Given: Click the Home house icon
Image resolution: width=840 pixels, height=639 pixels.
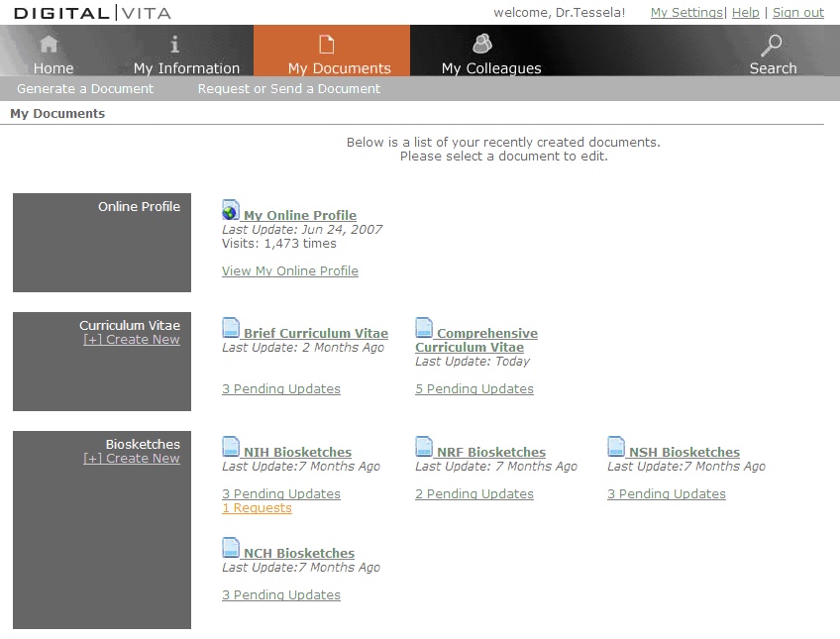Looking at the screenshot, I should click(49, 45).
